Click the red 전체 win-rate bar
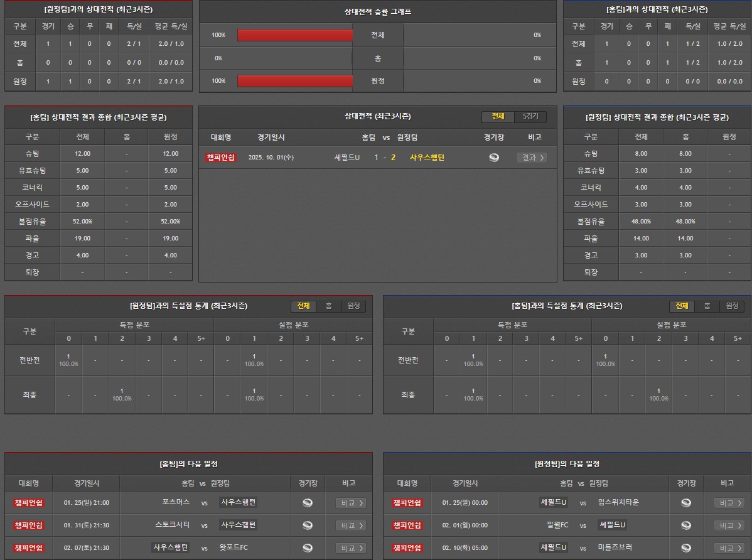This screenshot has width=752, height=560. point(295,35)
